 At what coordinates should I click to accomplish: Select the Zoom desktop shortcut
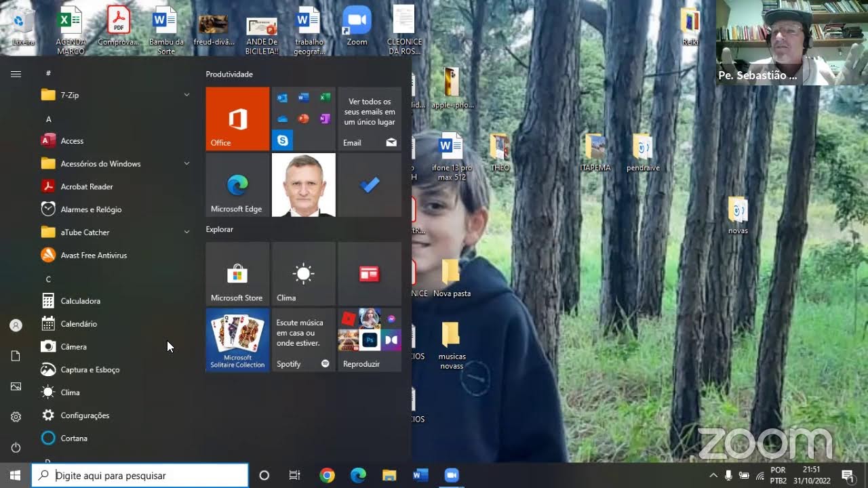pos(357,27)
